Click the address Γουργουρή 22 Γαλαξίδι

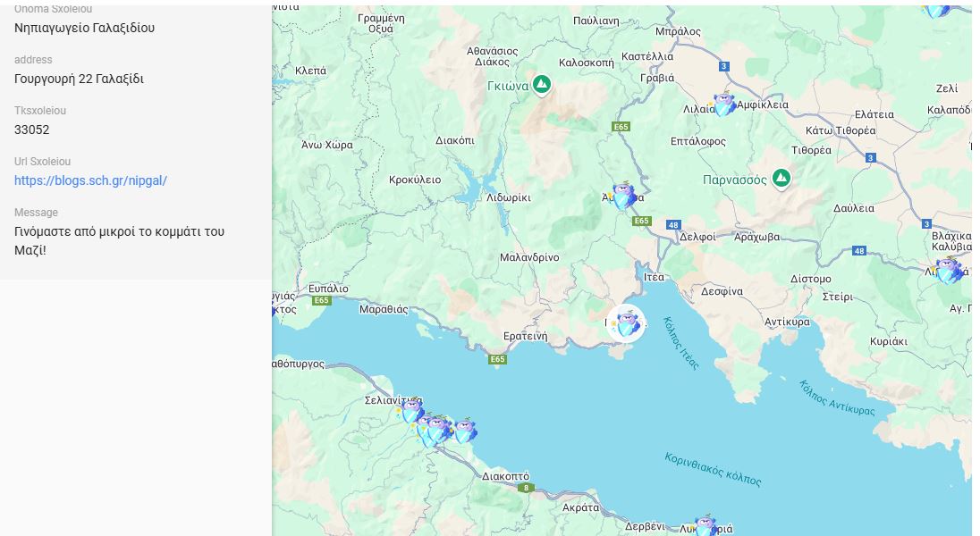click(x=80, y=79)
